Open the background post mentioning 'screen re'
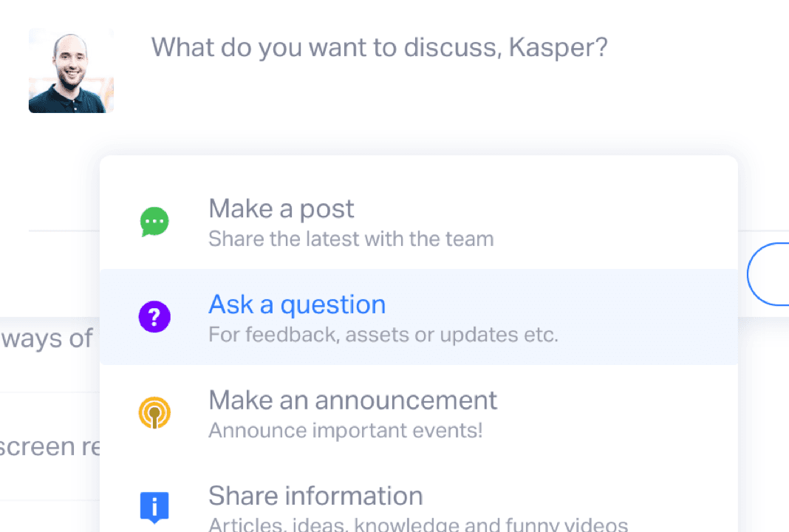 pyautogui.click(x=49, y=446)
